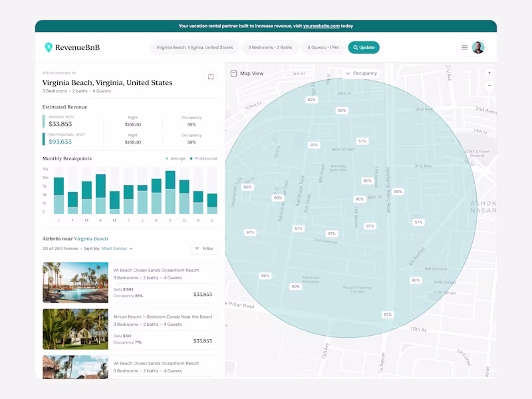Click the 97% marker near 10th Av
The width and height of the screenshot is (532, 399).
pos(388,315)
